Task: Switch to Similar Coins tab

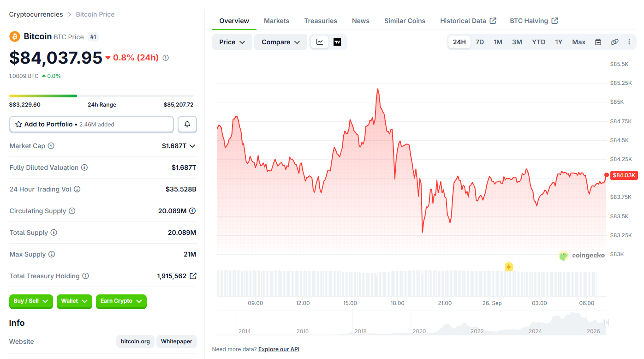Action: [405, 21]
